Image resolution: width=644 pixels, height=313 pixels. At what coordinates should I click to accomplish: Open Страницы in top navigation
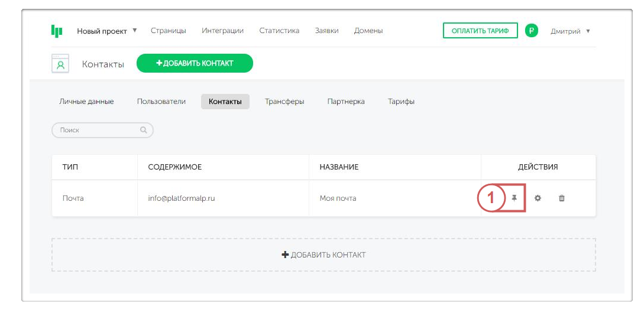[x=168, y=31]
